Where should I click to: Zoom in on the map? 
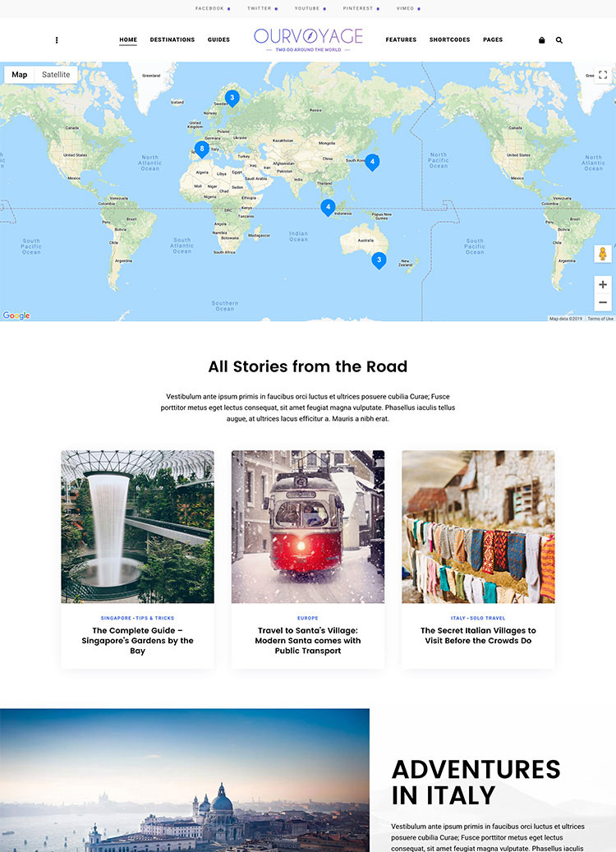click(603, 284)
